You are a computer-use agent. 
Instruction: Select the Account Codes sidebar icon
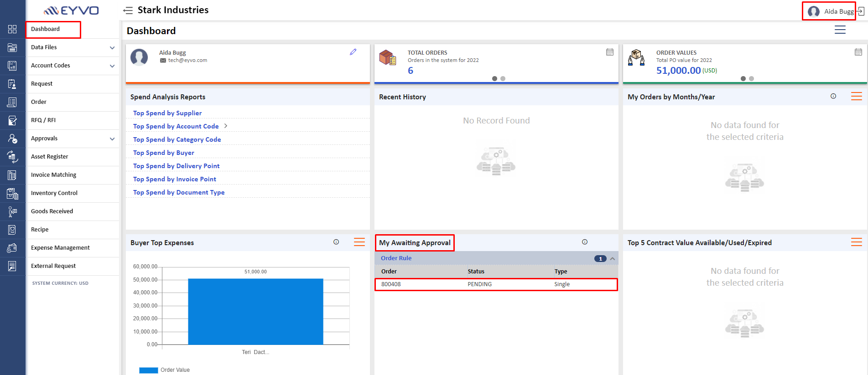[12, 66]
